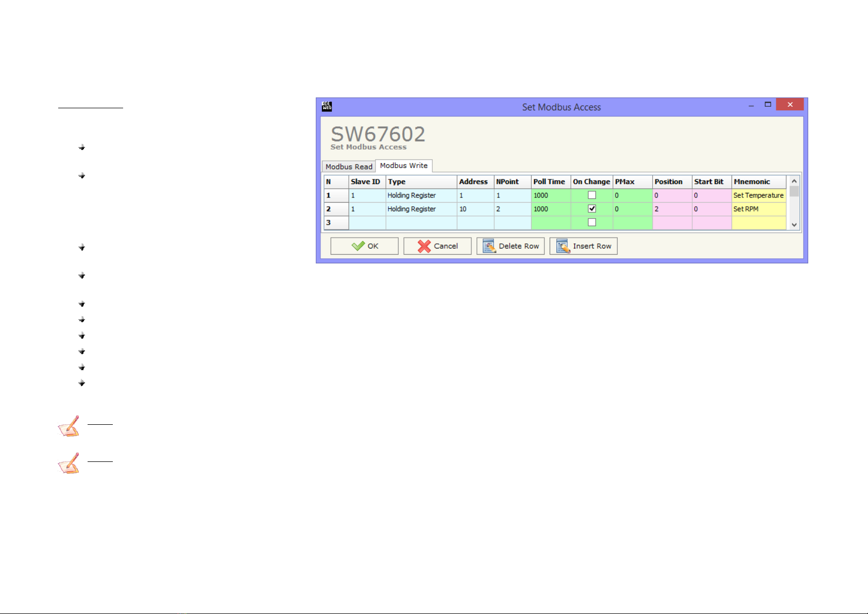Click the Insert Row button
The width and height of the screenshot is (868, 614).
tap(584, 246)
